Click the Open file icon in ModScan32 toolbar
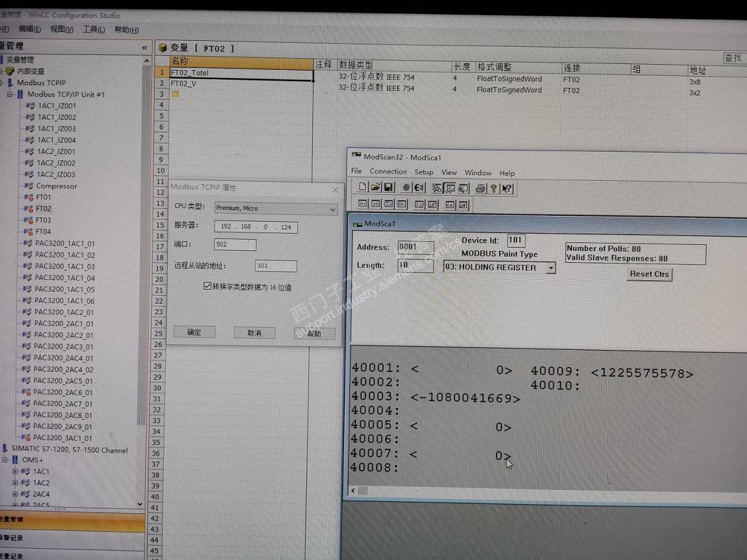The height and width of the screenshot is (560, 747). pos(376,187)
